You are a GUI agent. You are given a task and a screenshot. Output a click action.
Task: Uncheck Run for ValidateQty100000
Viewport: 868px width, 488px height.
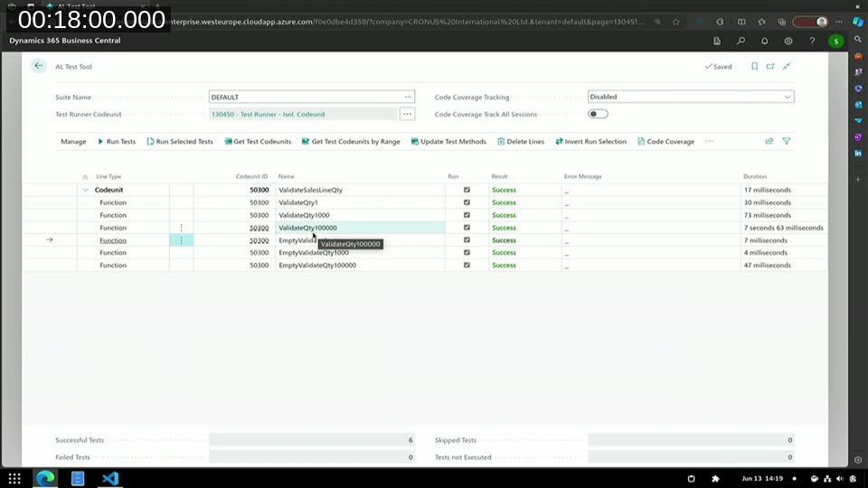pos(467,228)
